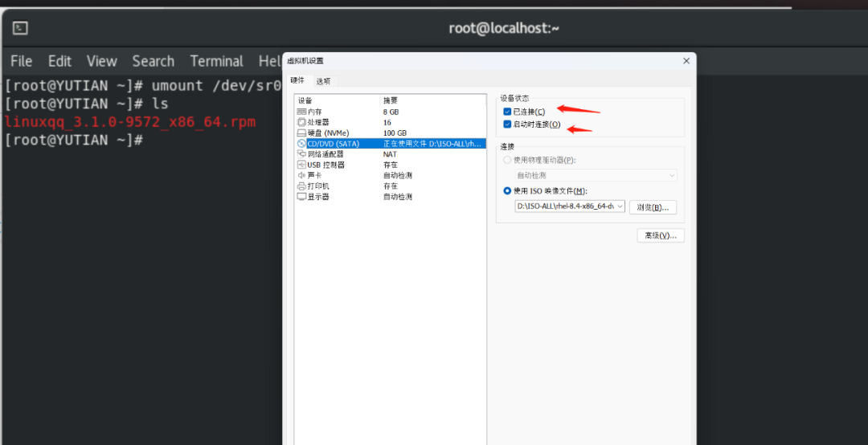Select the memory (内存) device icon
This screenshot has height=445, width=868.
coord(301,112)
